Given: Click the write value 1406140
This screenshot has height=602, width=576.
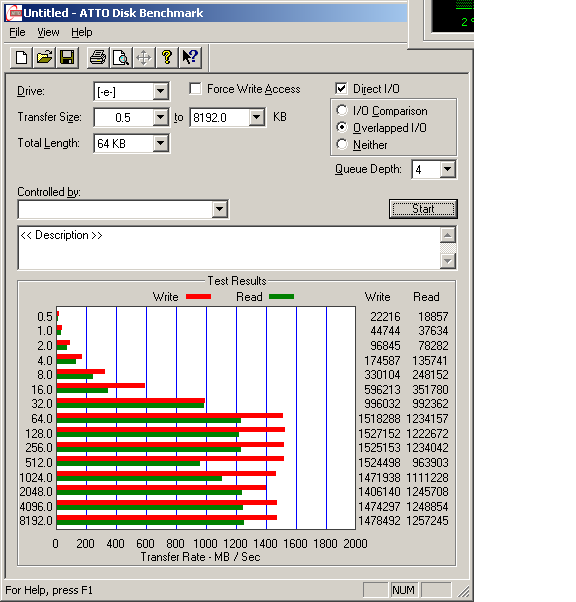Looking at the screenshot, I should pyautogui.click(x=379, y=491).
